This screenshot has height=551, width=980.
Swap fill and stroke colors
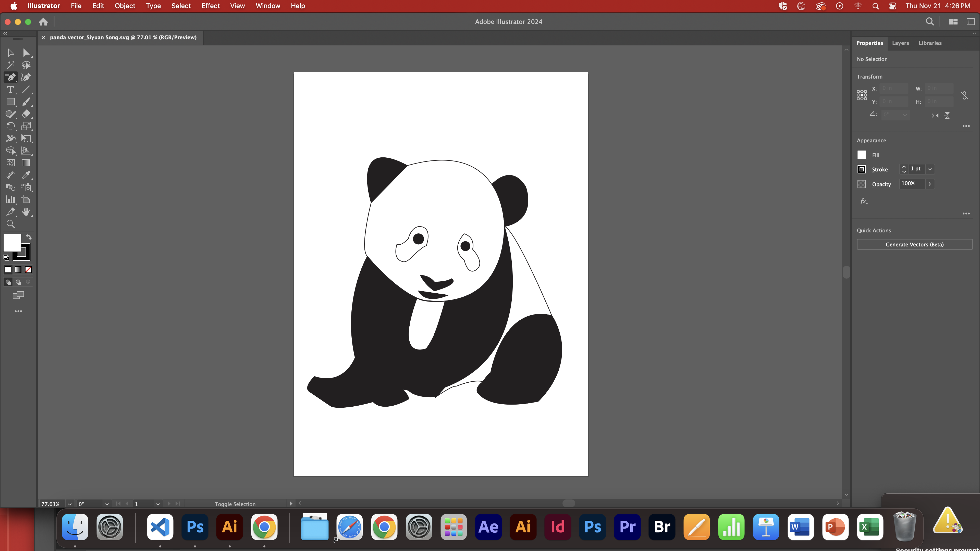29,237
